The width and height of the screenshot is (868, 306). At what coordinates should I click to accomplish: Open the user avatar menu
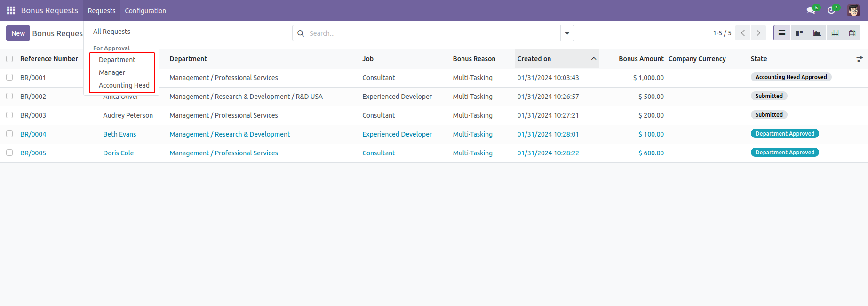pyautogui.click(x=853, y=10)
